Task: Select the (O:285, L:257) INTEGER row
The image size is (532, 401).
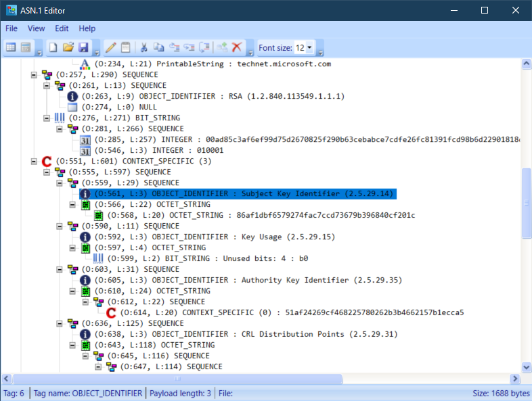Action: [307, 139]
